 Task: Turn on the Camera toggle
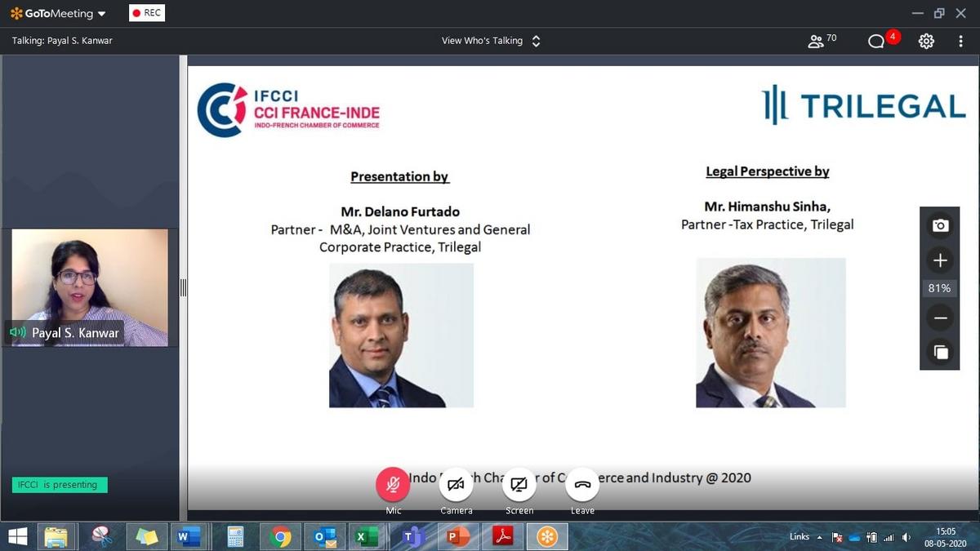(456, 485)
